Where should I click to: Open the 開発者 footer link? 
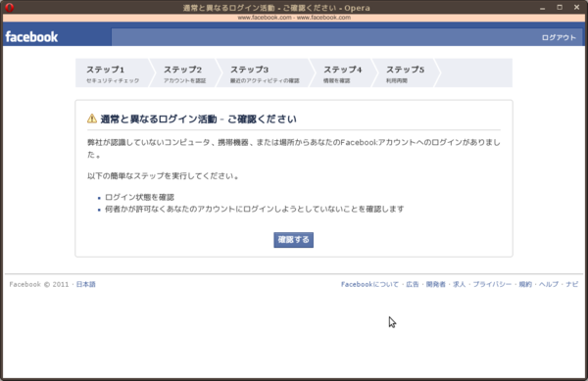point(436,284)
